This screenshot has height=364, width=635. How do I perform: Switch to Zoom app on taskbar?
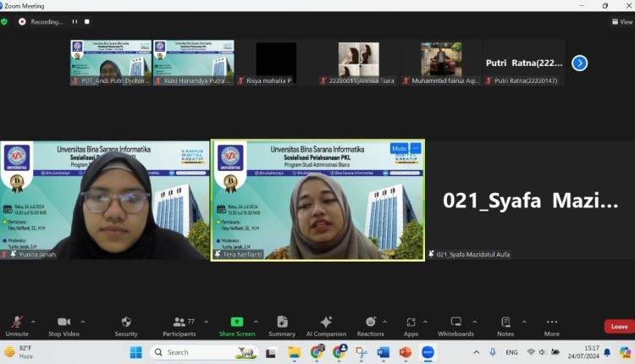(428, 352)
